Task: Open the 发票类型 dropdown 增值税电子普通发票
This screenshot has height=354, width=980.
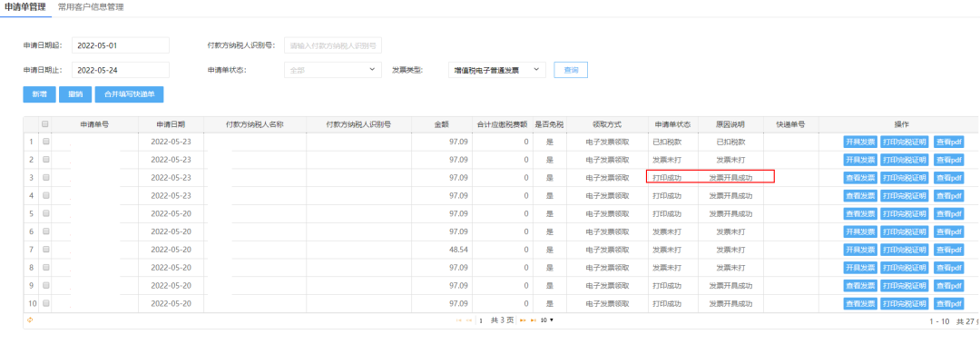Action: click(497, 70)
